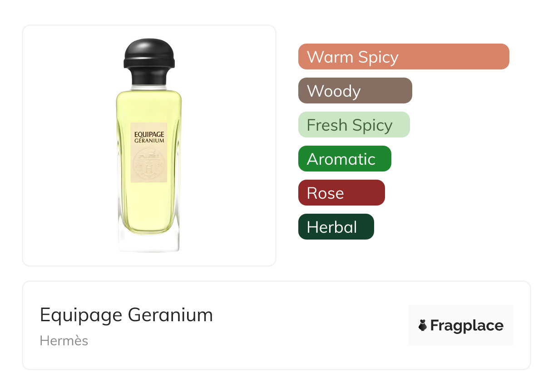Select the Woody accord bar
553x392 pixels.
[355, 91]
